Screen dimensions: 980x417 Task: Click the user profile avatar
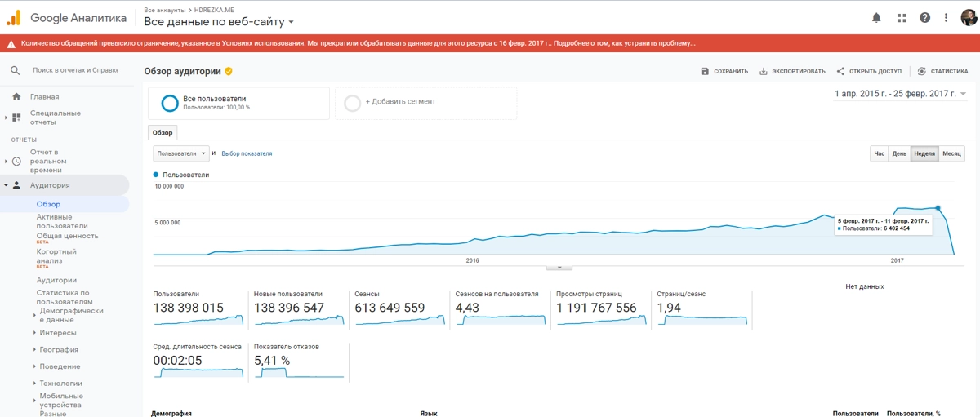[x=968, y=17]
